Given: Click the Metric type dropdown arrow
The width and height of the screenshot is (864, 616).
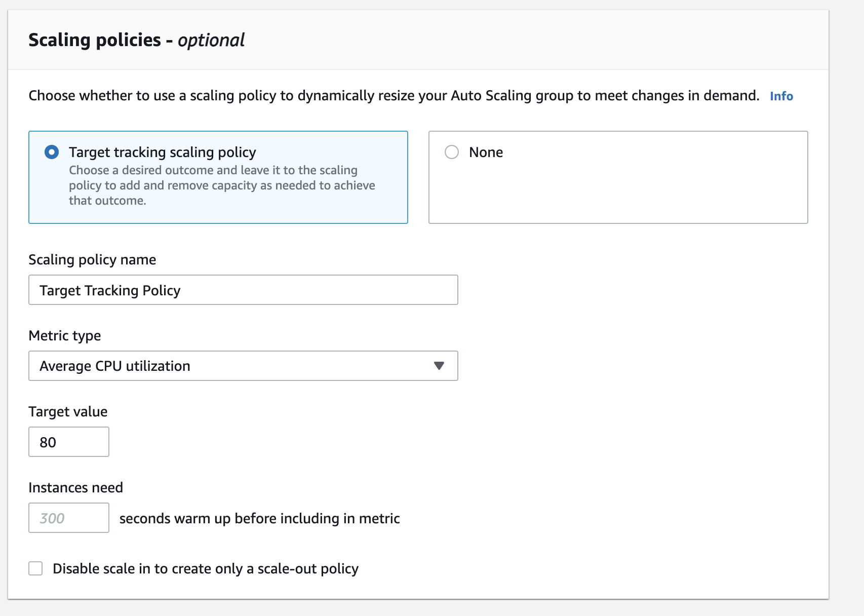Looking at the screenshot, I should pos(439,366).
